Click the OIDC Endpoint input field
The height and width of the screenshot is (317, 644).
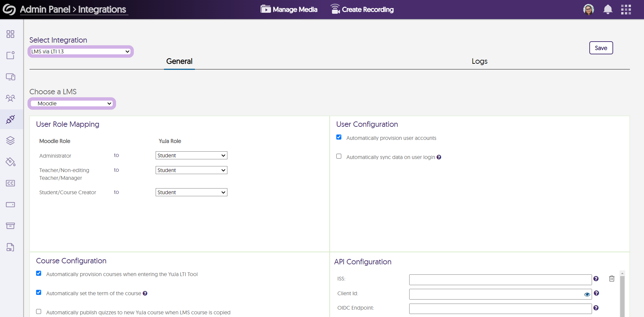click(x=500, y=309)
